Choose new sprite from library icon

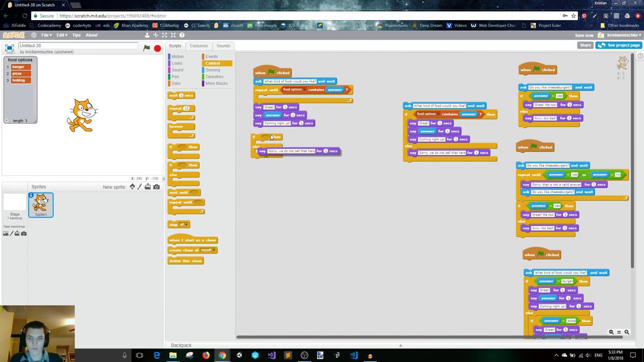tap(132, 187)
